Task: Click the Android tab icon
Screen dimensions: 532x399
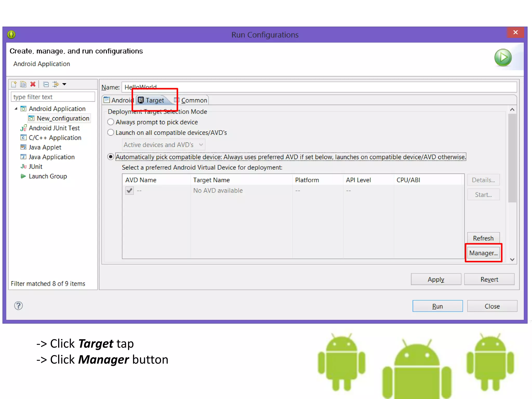Action: 107,100
